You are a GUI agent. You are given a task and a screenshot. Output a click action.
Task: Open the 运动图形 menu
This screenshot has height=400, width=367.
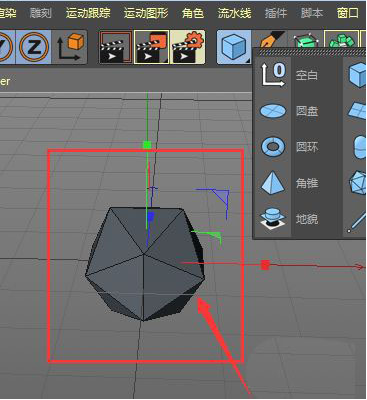pos(146,13)
